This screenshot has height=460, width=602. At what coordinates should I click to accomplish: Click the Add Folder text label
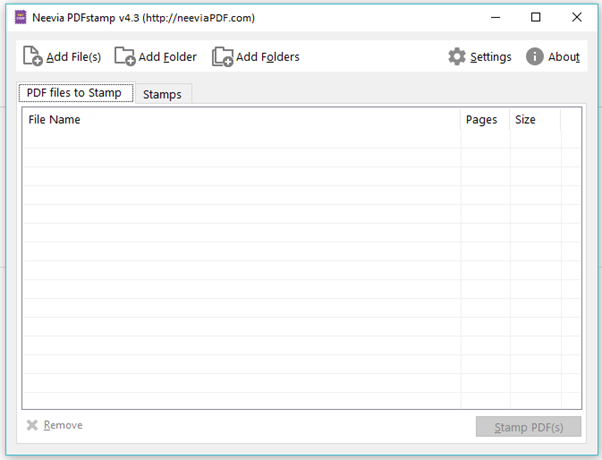pos(167,57)
